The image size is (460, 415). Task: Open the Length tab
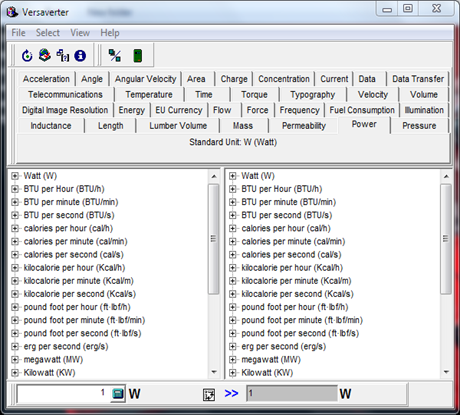click(111, 126)
